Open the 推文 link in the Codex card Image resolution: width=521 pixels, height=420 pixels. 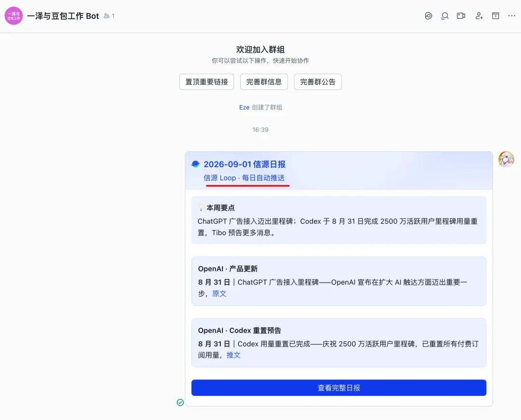click(233, 355)
